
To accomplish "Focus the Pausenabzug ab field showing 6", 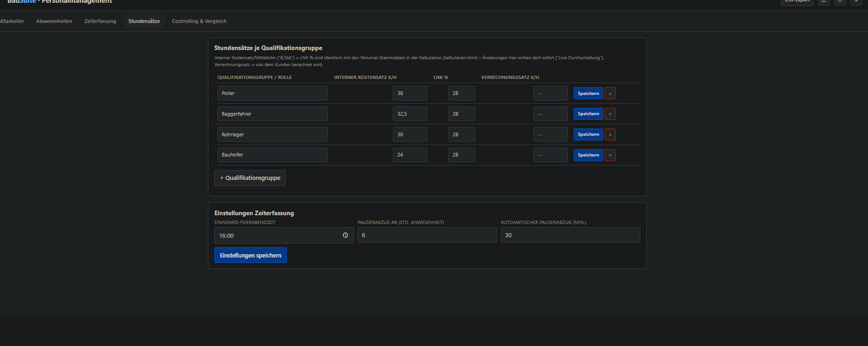I will point(427,235).
